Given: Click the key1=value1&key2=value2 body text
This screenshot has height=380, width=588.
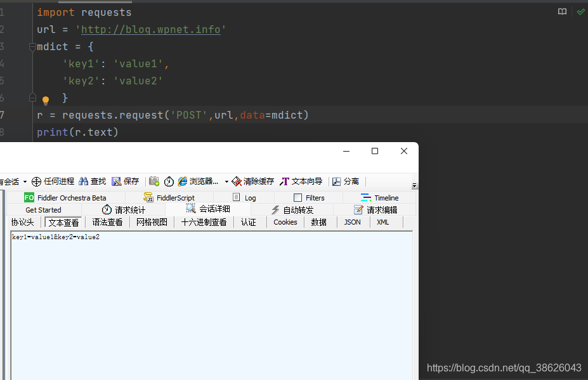Looking at the screenshot, I should [56, 237].
